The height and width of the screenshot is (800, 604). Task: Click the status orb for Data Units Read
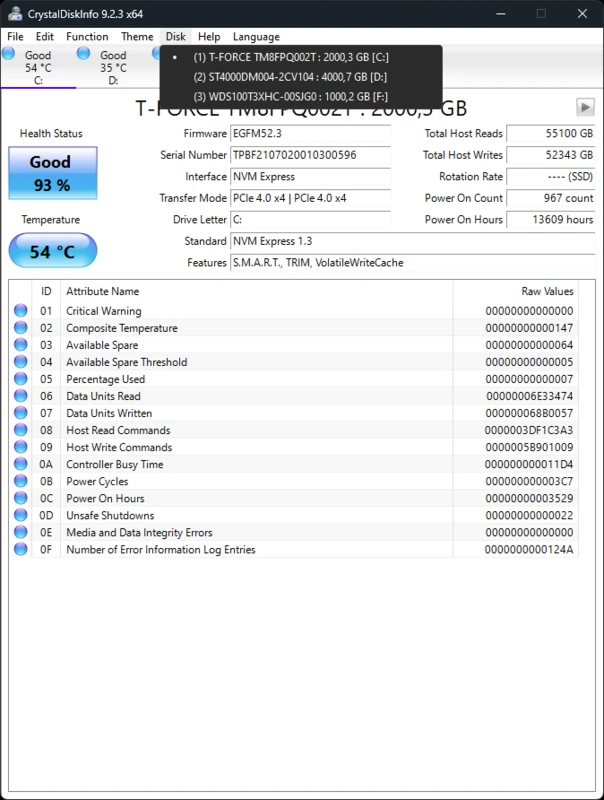(20, 395)
